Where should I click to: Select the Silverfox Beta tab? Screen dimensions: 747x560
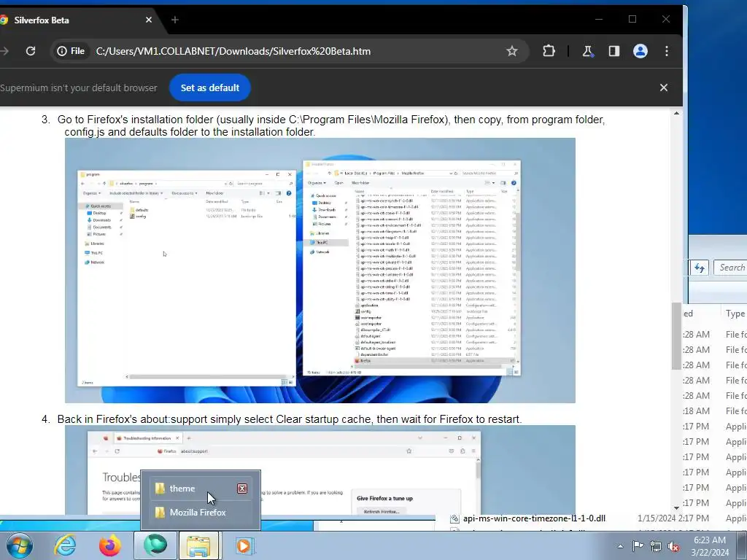tap(76, 20)
